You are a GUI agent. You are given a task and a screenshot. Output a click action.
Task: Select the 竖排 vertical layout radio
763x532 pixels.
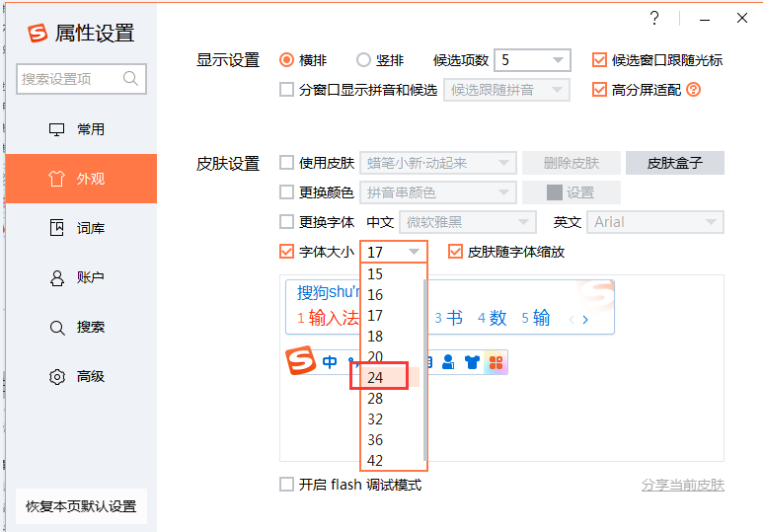point(363,60)
